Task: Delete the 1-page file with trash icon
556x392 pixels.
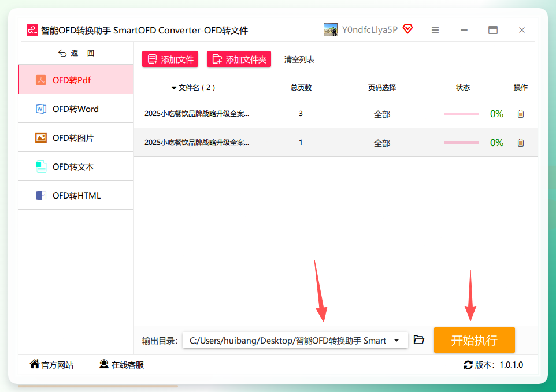Action: click(x=521, y=143)
